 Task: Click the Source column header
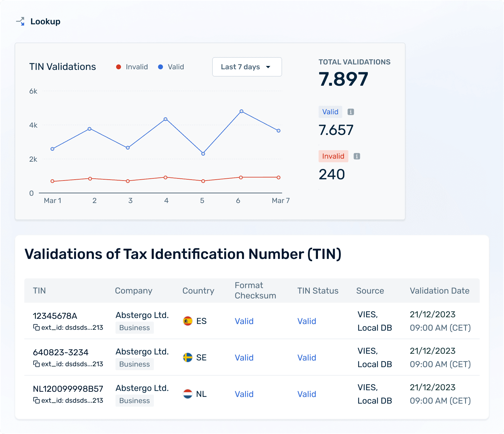(370, 291)
